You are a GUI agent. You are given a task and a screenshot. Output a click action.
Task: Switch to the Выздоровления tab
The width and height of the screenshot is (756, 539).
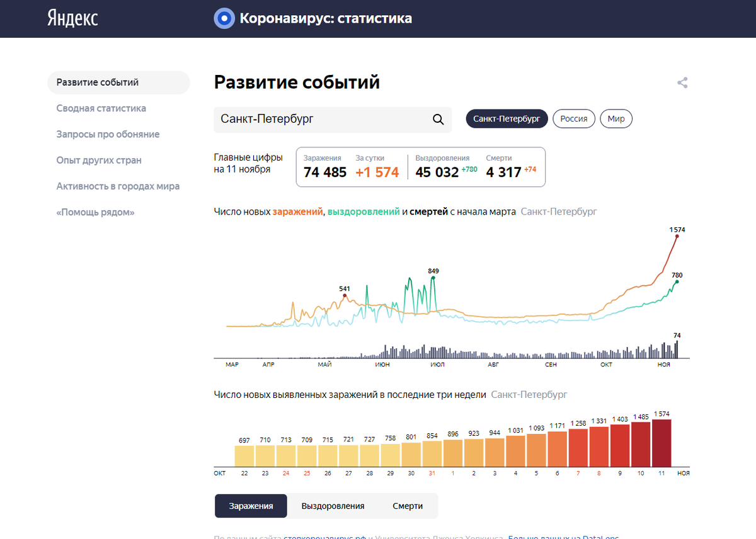333,506
